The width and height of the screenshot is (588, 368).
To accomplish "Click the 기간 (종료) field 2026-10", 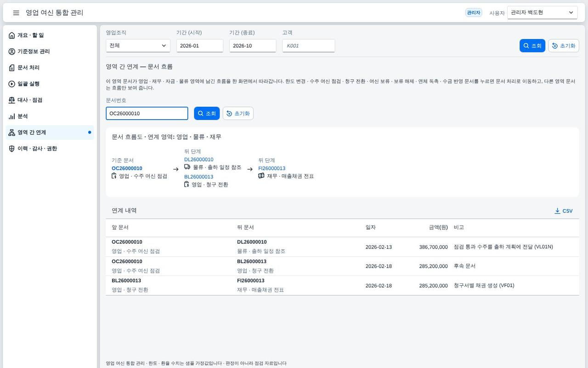I will (x=253, y=46).
